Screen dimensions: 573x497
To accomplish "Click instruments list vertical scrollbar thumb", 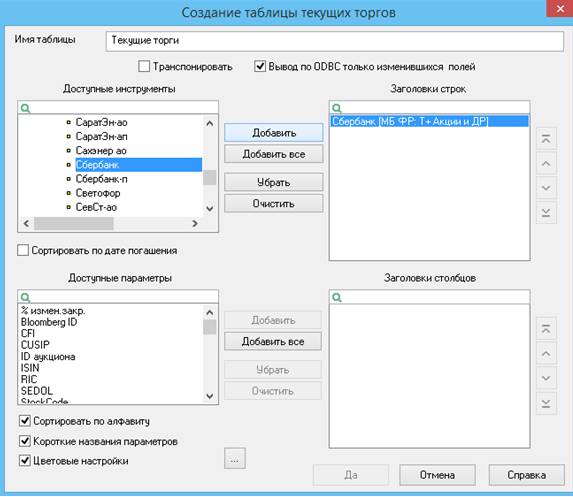I will (210, 178).
